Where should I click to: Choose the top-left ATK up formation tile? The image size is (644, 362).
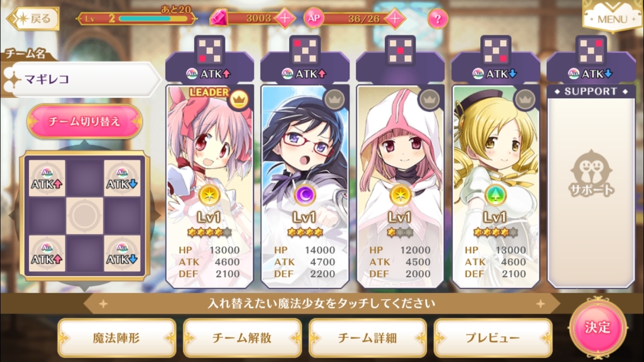coord(47,177)
